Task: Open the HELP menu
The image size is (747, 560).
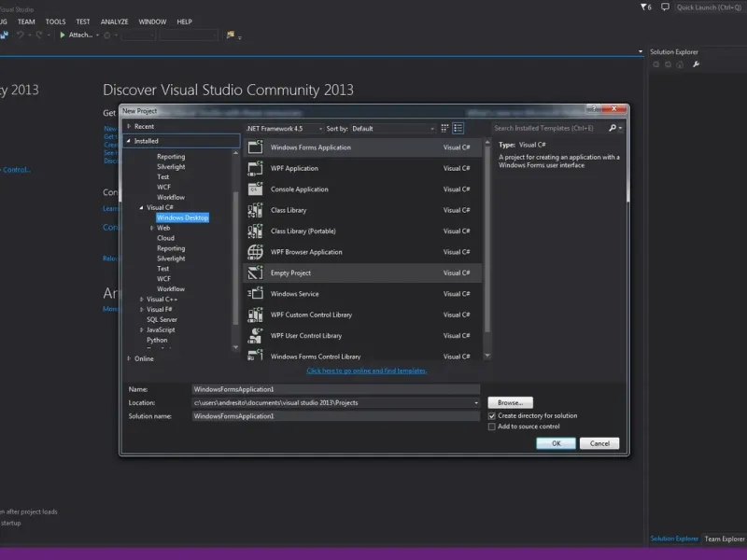Action: [x=184, y=21]
